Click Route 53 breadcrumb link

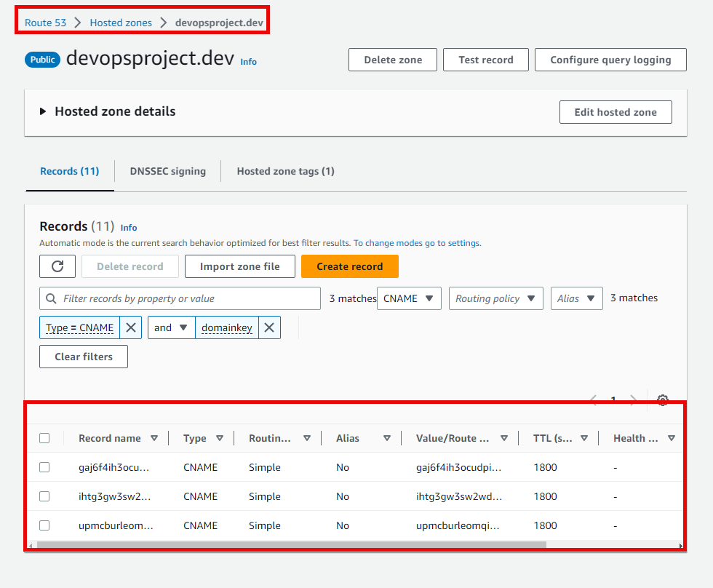click(45, 23)
